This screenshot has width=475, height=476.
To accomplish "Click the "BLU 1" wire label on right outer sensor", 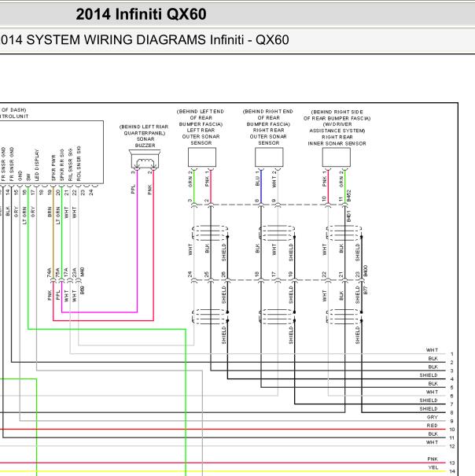I will click(257, 178).
